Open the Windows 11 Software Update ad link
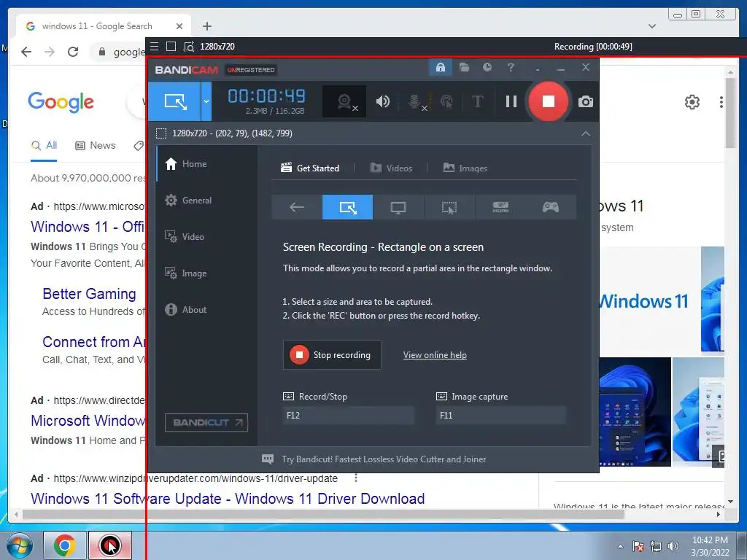Screen dimensions: 747x560 (228, 499)
